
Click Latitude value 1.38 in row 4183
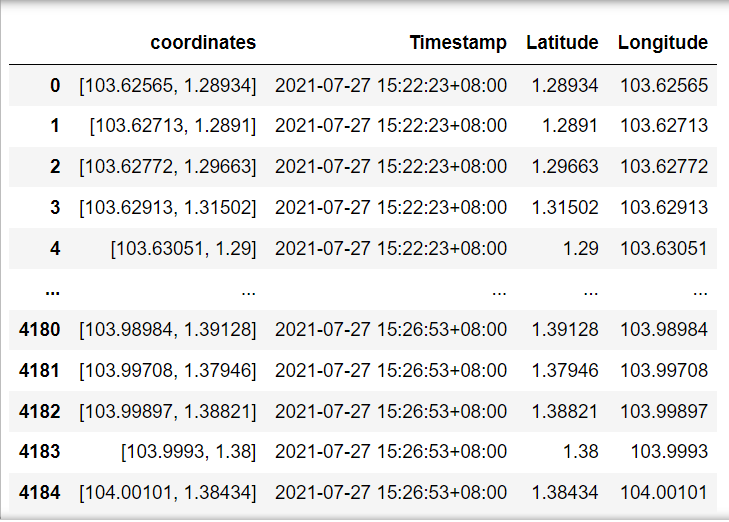point(581,451)
